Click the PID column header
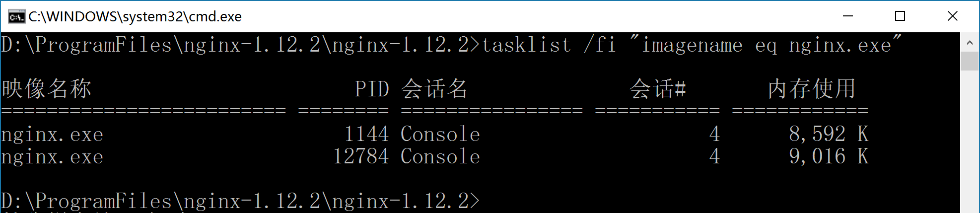 pyautogui.click(x=372, y=89)
